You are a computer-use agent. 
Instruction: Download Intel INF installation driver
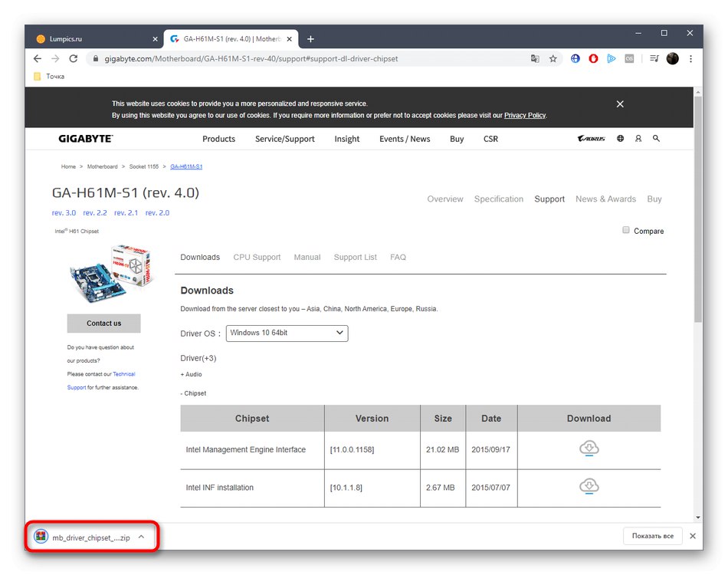coord(589,486)
